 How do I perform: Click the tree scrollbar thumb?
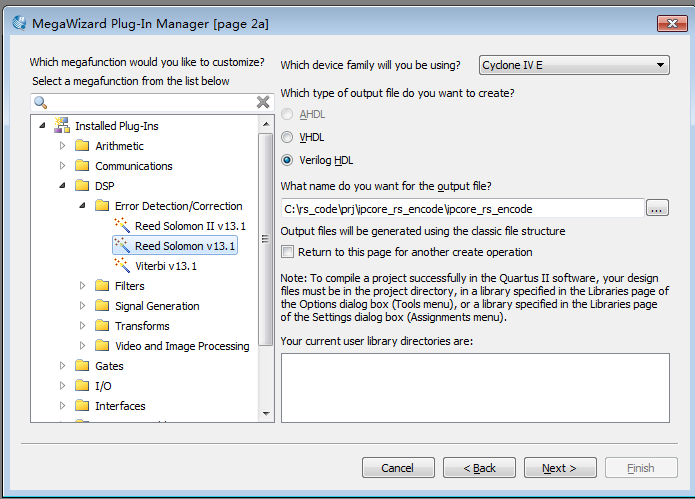266,239
